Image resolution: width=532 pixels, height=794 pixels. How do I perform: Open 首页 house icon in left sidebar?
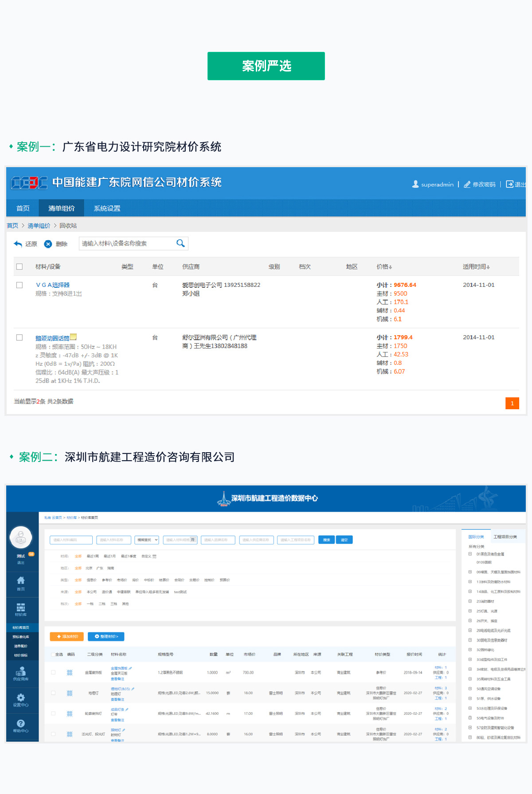[21, 581]
